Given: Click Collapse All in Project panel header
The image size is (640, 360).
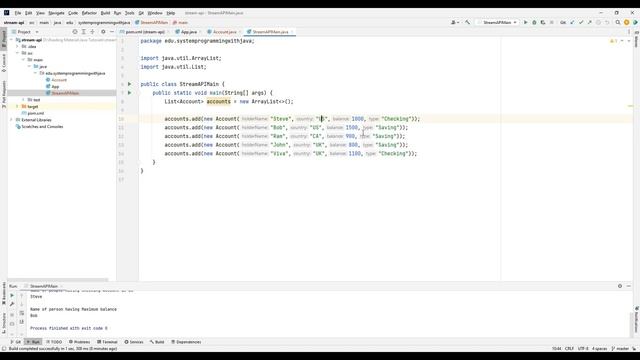Looking at the screenshot, I should point(92,31).
